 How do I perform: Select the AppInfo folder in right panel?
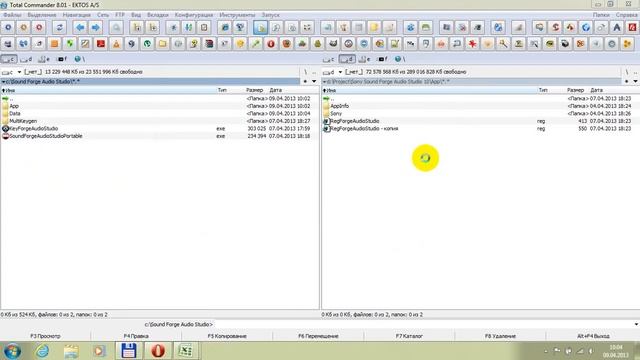(480, 106)
